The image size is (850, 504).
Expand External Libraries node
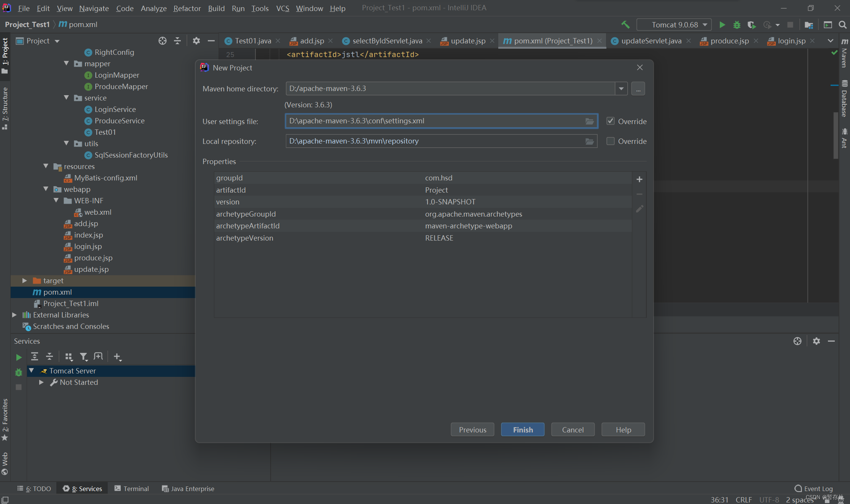click(x=14, y=315)
